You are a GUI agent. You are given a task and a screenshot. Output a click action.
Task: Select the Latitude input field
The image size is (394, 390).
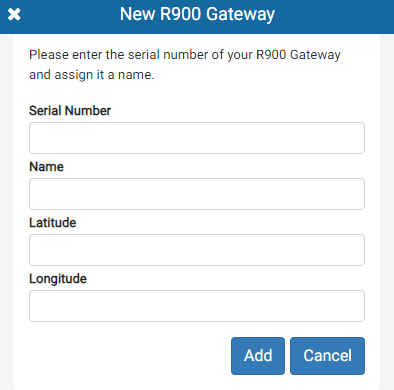click(197, 250)
